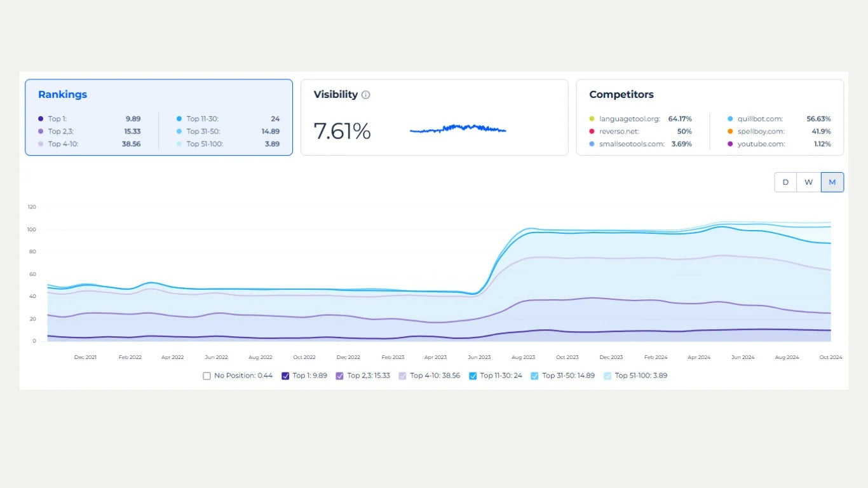Select the W weekly view

click(x=809, y=182)
